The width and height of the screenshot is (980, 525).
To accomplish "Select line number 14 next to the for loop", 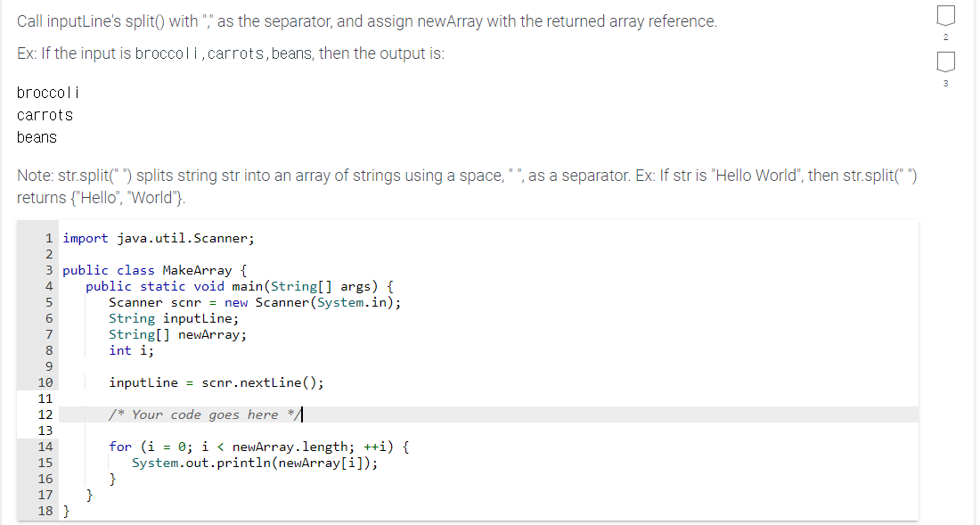I will point(45,446).
